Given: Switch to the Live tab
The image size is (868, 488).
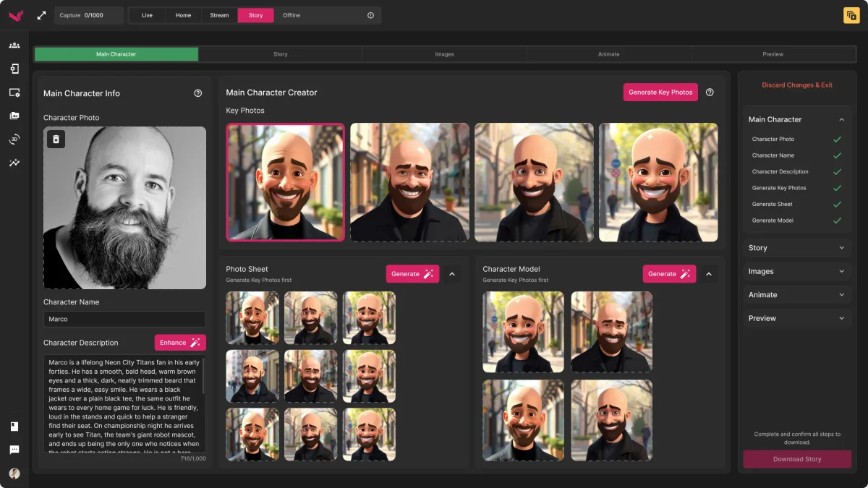Looking at the screenshot, I should 147,15.
